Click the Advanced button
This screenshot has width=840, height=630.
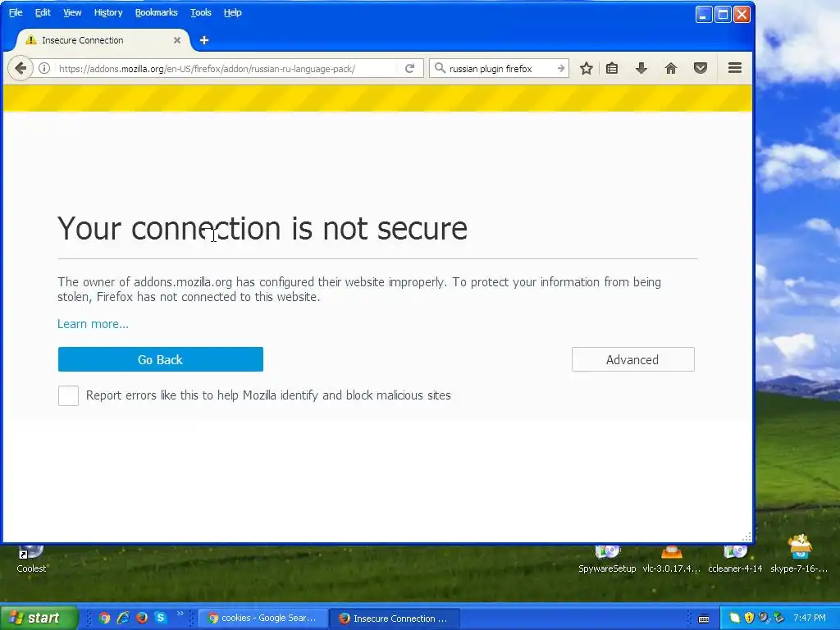click(632, 359)
